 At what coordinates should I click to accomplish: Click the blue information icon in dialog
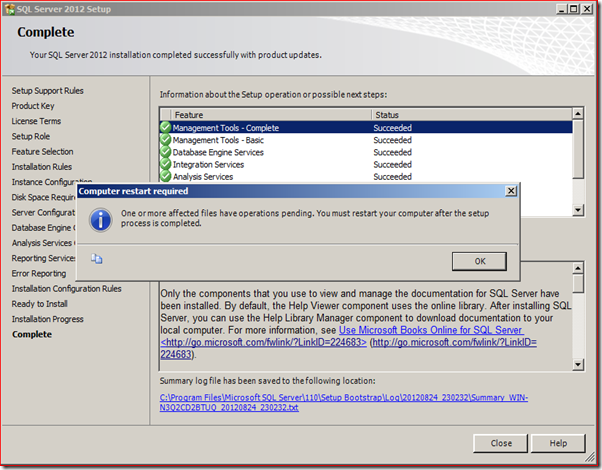click(101, 220)
